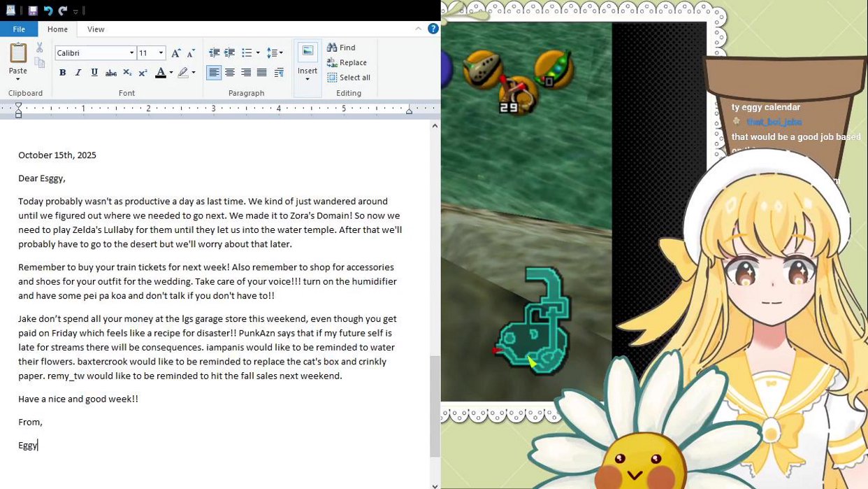Apply the text highlight color
868x489 pixels.
coord(183,73)
